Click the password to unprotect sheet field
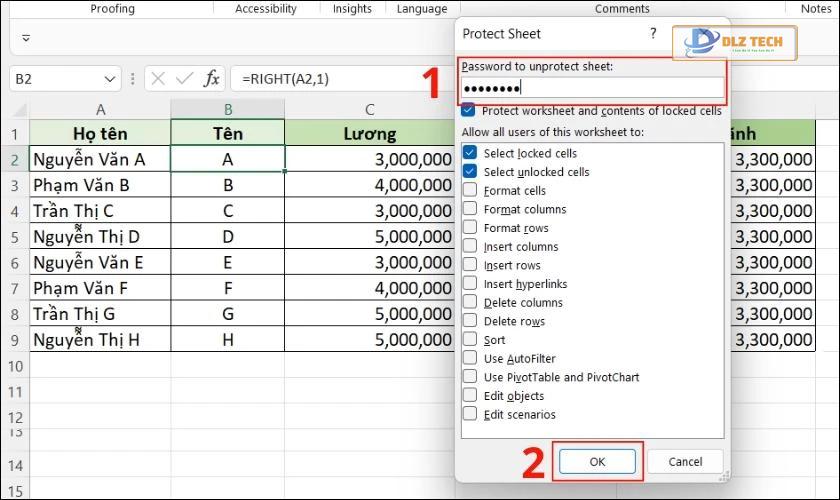The height and width of the screenshot is (500, 840). pyautogui.click(x=592, y=87)
